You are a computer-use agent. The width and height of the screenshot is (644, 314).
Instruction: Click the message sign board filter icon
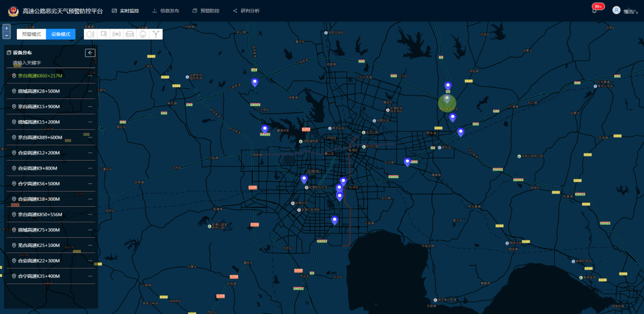(x=104, y=34)
